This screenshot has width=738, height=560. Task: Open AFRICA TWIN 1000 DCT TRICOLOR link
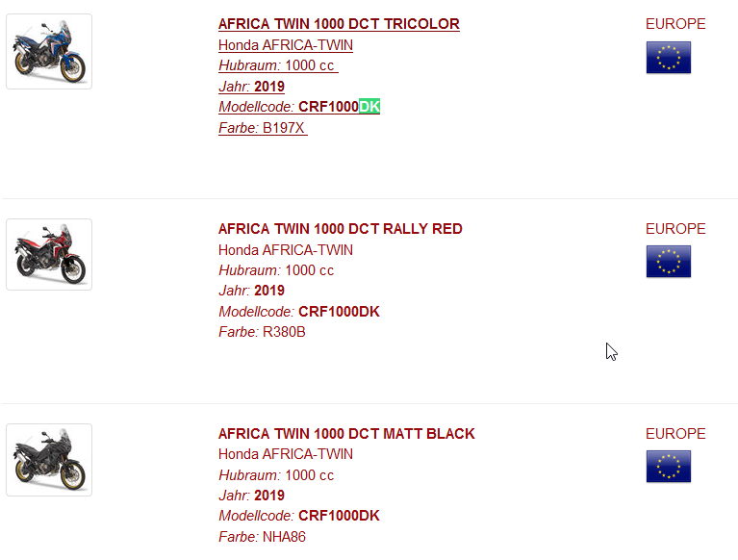339,24
